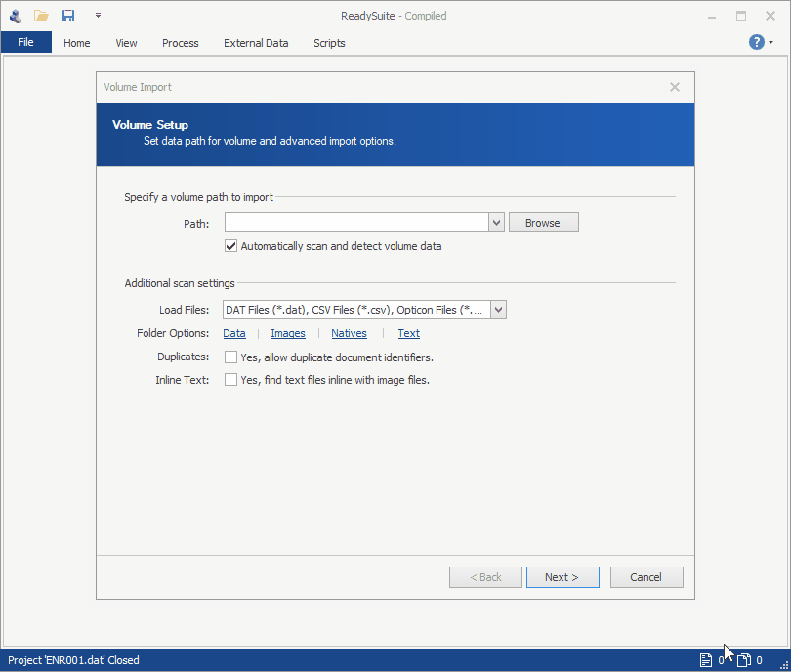Close the ReadySuite window
Image resolution: width=791 pixels, height=672 pixels.
[x=770, y=17]
